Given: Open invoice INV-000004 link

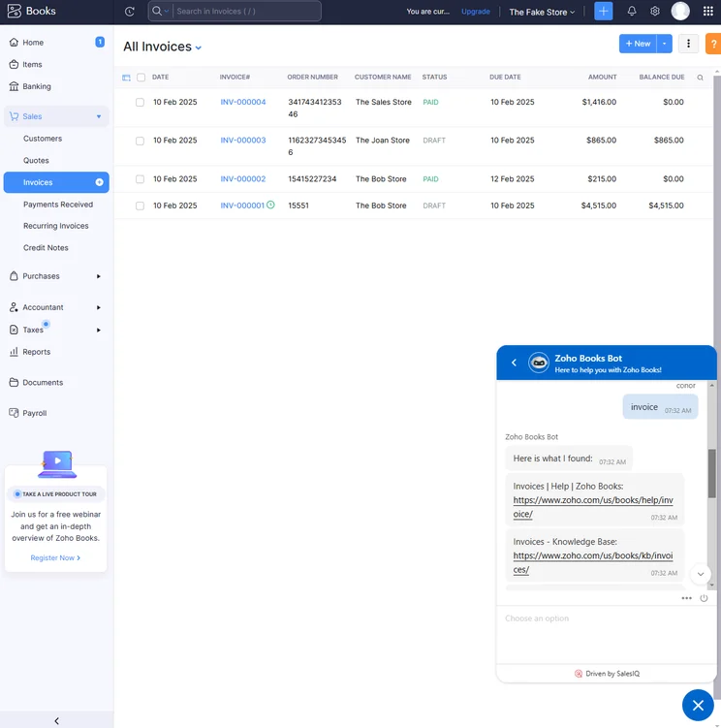Looking at the screenshot, I should [x=243, y=102].
